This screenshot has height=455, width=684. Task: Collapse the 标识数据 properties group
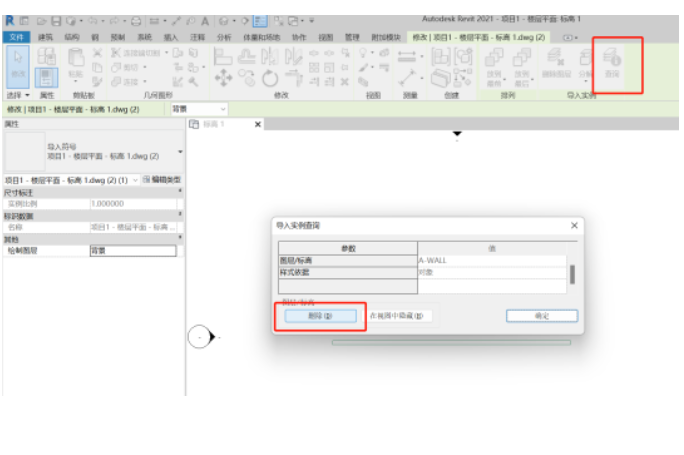click(x=180, y=215)
